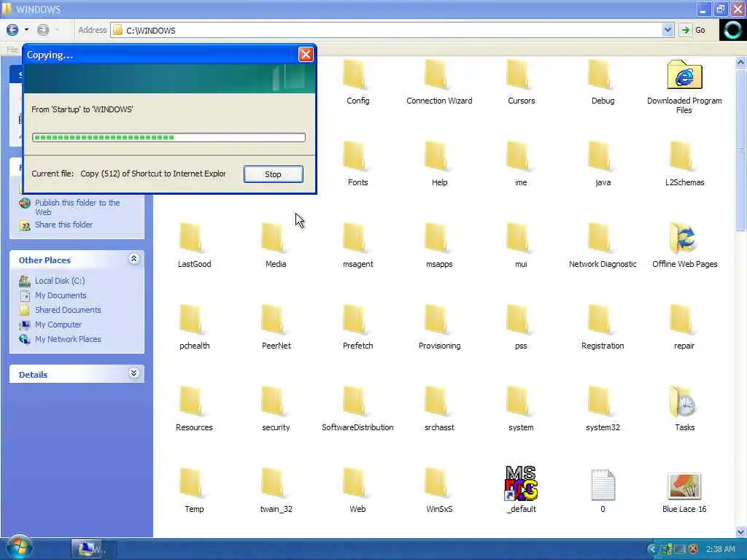Click Publish this folder to the Web
The image size is (747, 560).
point(77,208)
